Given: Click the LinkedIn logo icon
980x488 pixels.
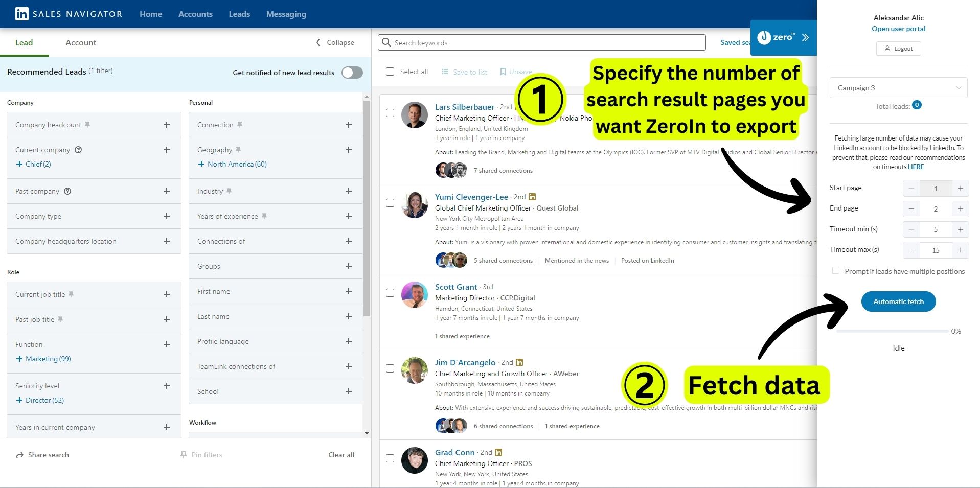Looking at the screenshot, I should tap(22, 14).
